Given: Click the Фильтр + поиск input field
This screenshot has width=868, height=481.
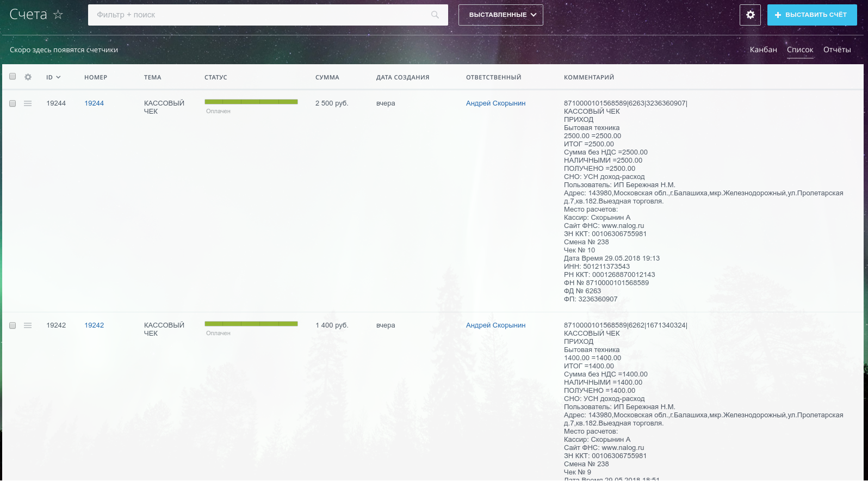Looking at the screenshot, I should 261,15.
